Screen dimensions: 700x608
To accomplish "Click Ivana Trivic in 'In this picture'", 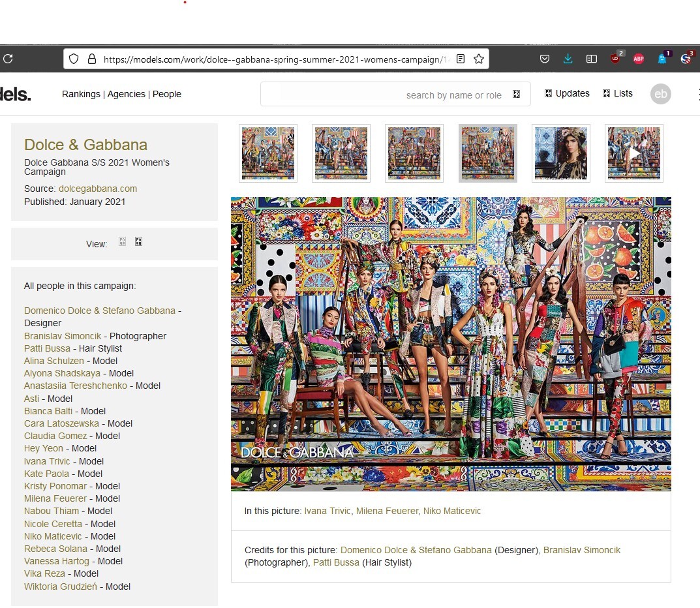I will 327,511.
